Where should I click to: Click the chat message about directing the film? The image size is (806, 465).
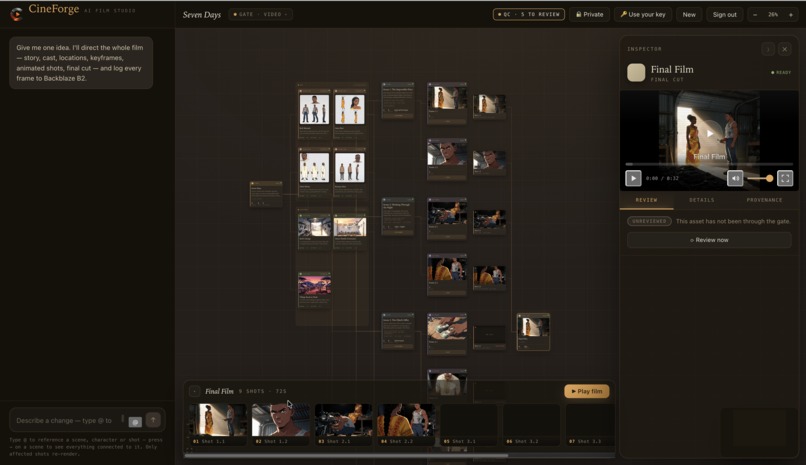pos(81,63)
